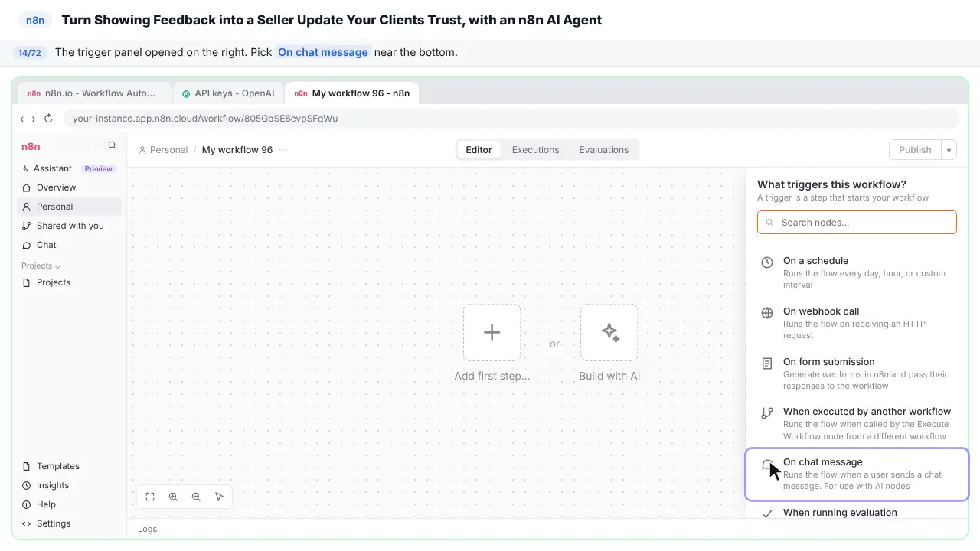This screenshot has height=551, width=980.
Task: Click the Personal breadcrumb link
Action: click(x=163, y=150)
